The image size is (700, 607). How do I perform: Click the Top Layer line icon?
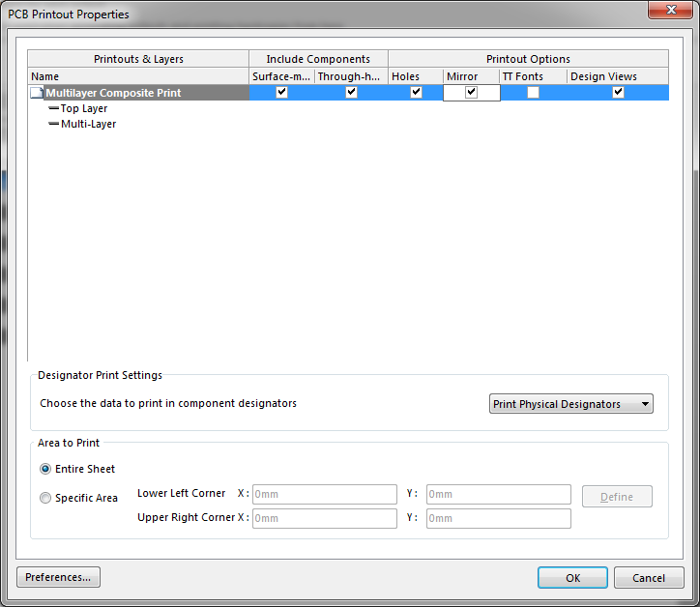pyautogui.click(x=53, y=108)
